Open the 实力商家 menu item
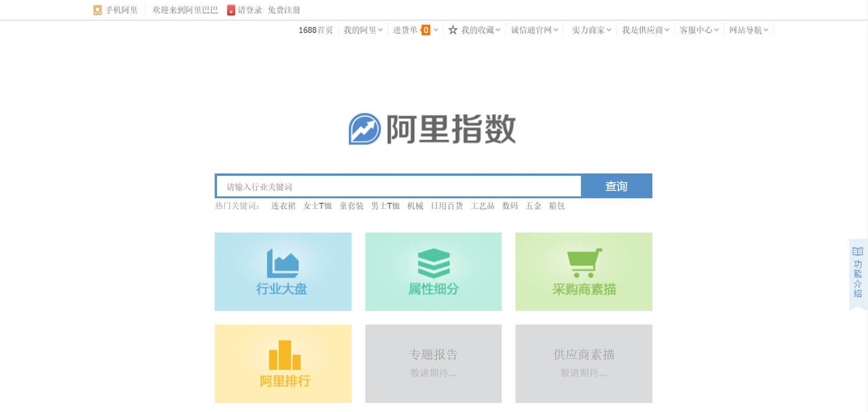 coord(591,30)
